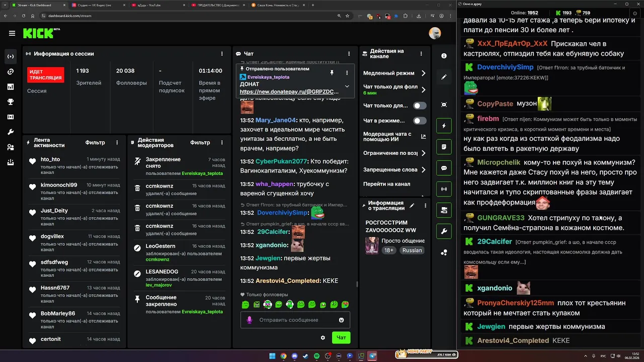644x362 pixels.
Task: Click the 'Просто общение' category thumbnail
Action: [372, 245]
